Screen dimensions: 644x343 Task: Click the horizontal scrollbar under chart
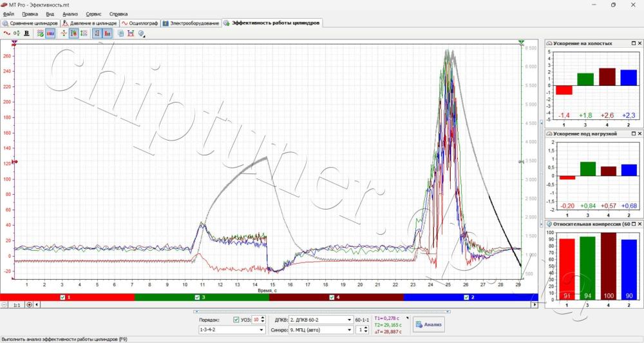pos(285,305)
